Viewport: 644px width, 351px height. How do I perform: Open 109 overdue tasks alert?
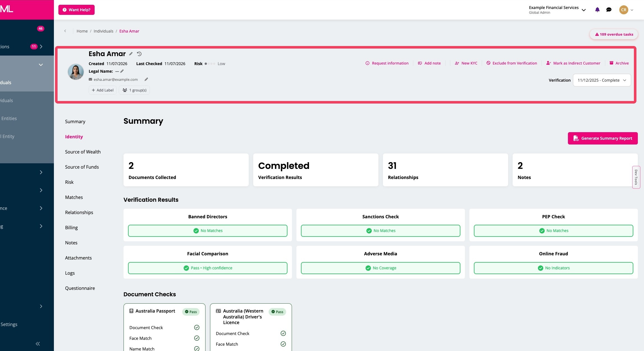tap(614, 35)
